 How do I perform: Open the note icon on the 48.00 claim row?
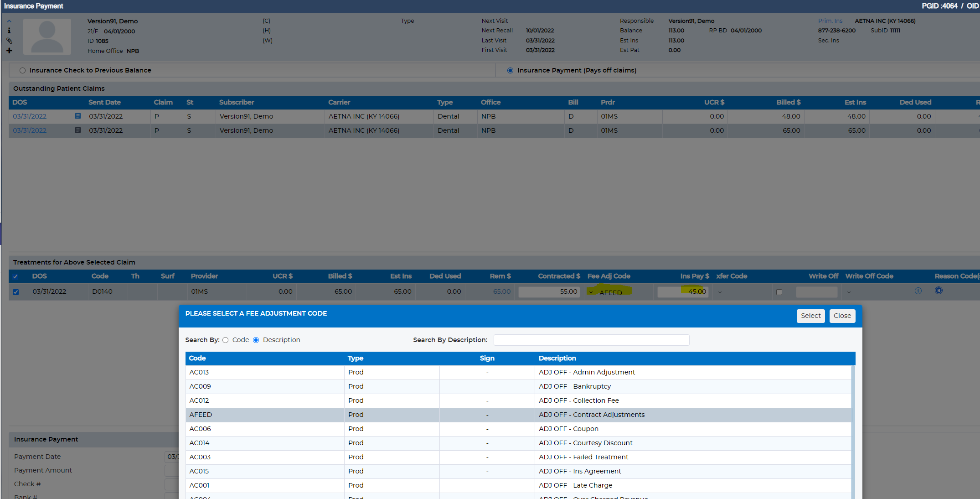pos(78,116)
